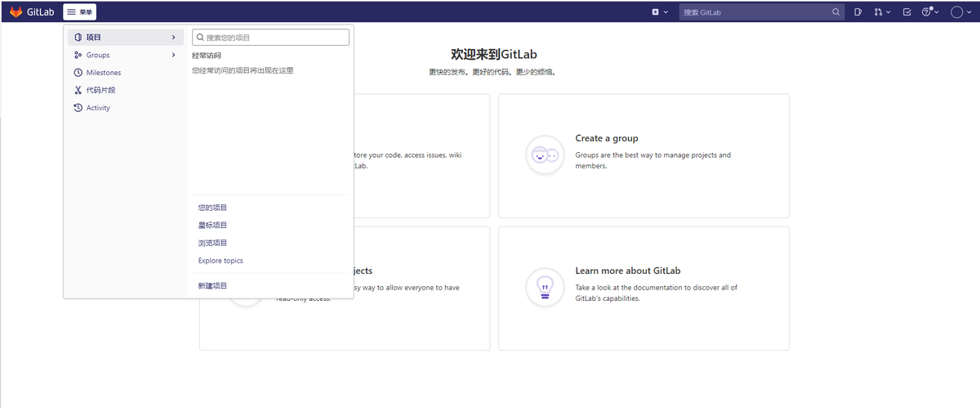Click the clock icon beside Milestones
Viewport: 980px width, 408px height.
click(x=78, y=73)
